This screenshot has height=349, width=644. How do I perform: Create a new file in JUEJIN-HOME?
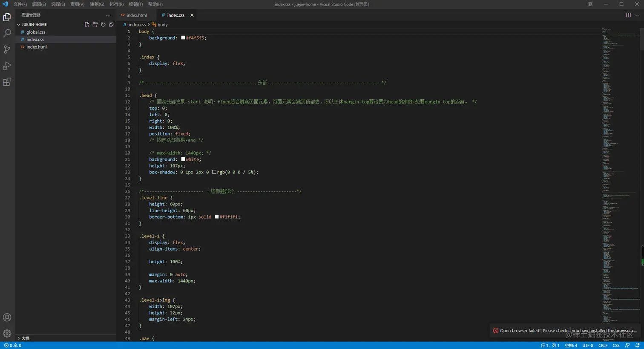pos(87,25)
